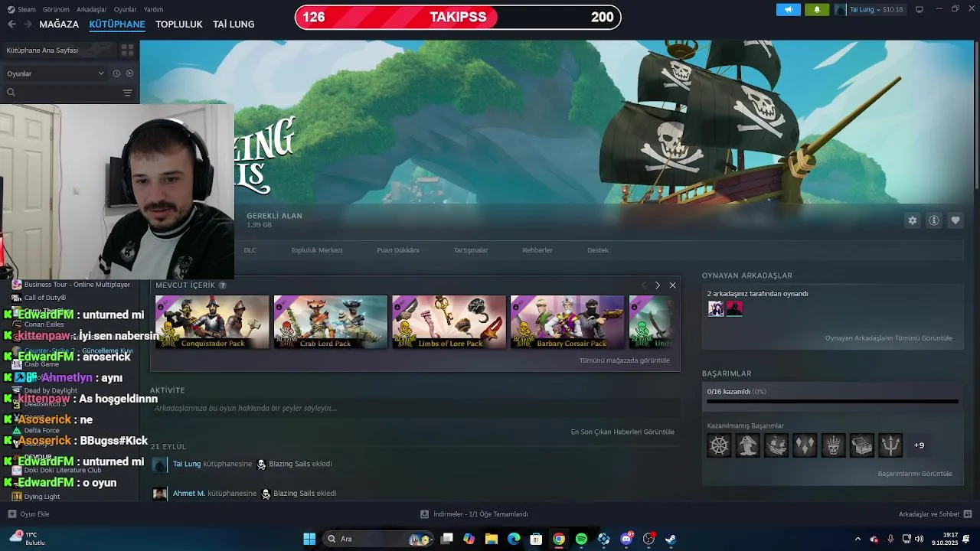Select the second unearned achievement icon
The height and width of the screenshot is (551, 980).
point(747,445)
